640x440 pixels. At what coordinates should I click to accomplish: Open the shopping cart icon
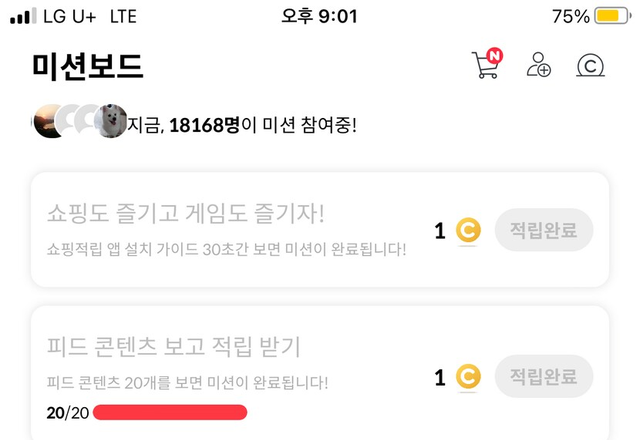click(x=484, y=67)
